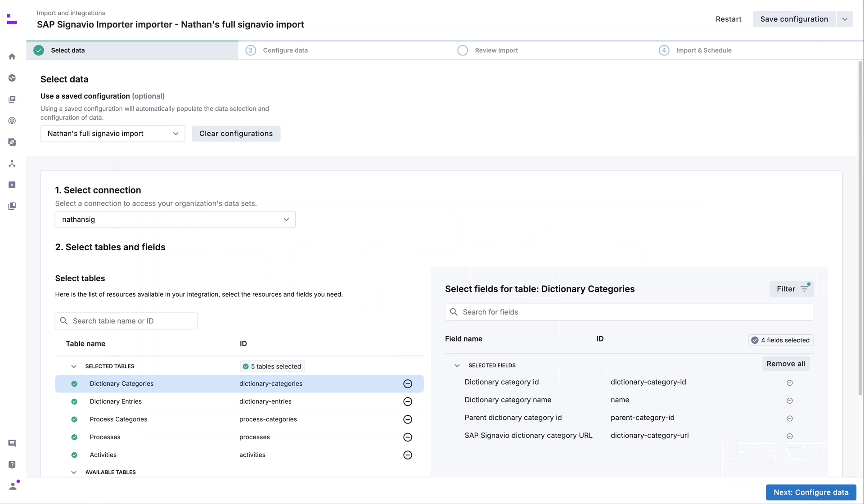The height and width of the screenshot is (504, 864).
Task: Click the hierarchy diagram sidebar icon
Action: (12, 163)
